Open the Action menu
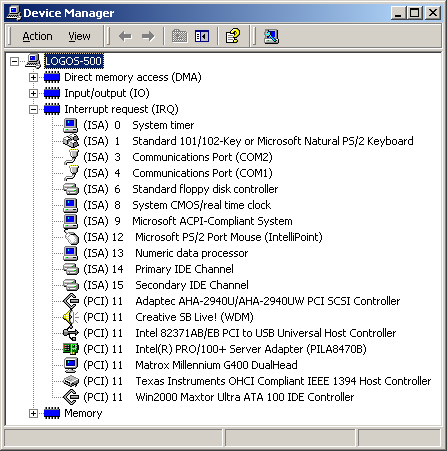Viewport: 447px width, 451px height. coord(37,36)
